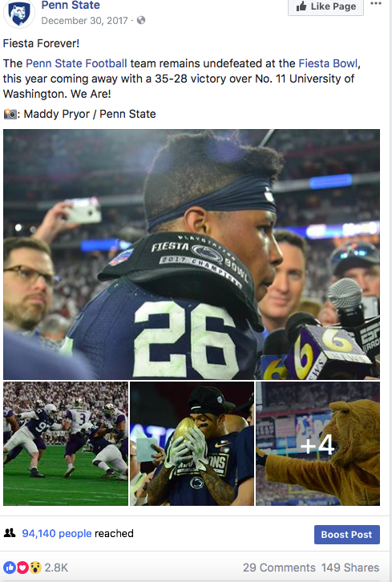Open the main photo of player 26
Viewport: 392px width, 582px height.
point(192,254)
